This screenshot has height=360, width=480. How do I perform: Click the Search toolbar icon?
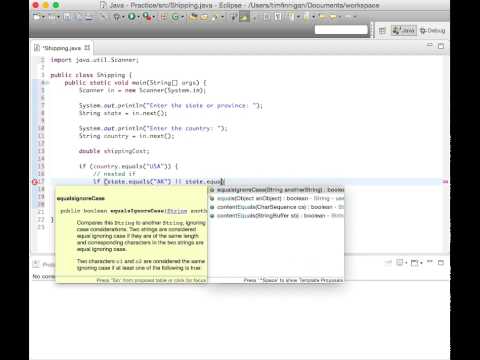pyautogui.click(x=215, y=16)
